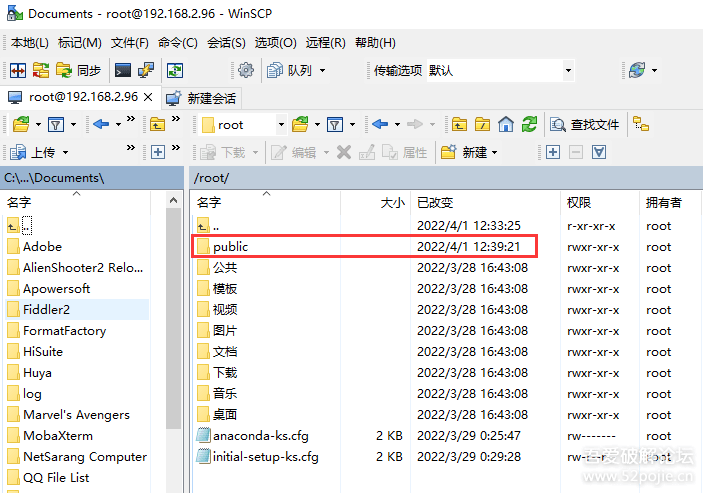Refresh the remote directory listing

529,124
